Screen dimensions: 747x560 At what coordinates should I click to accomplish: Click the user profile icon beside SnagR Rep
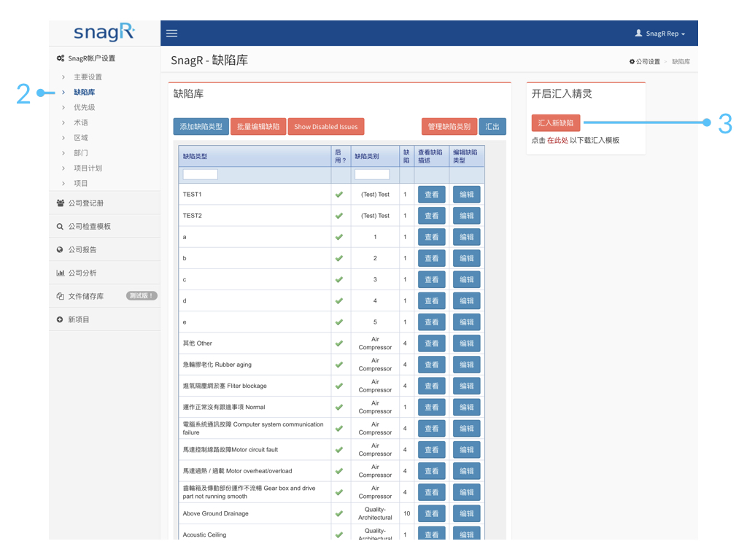coord(638,33)
